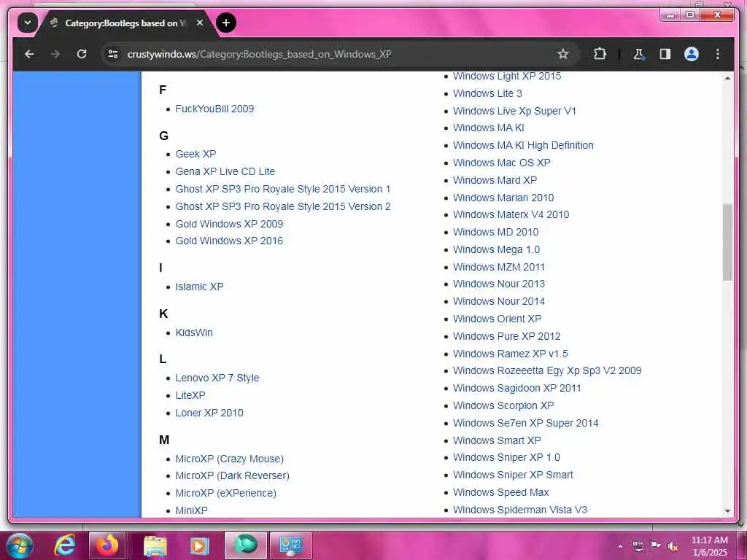747x560 pixels.
Task: Open Windows Media Player taskbar icon
Action: point(200,545)
